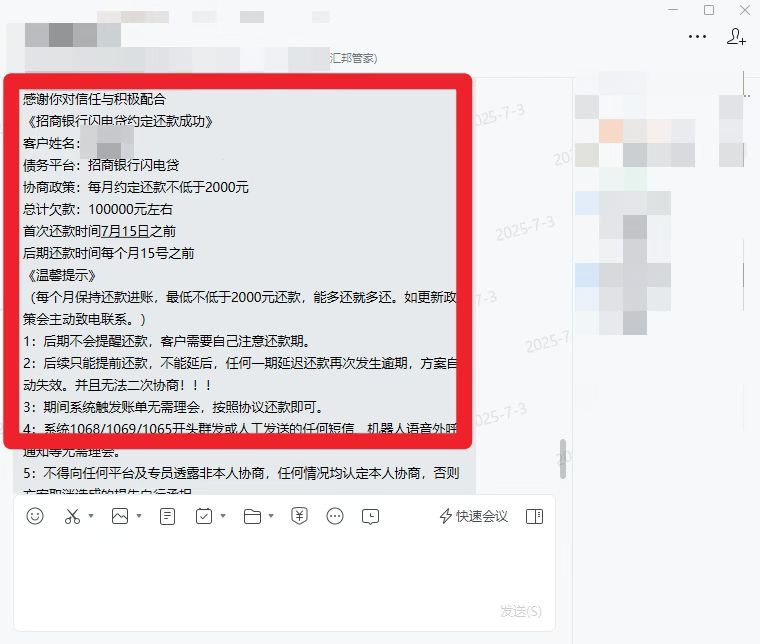Open the emoji picker
The width and height of the screenshot is (760, 644).
point(34,516)
